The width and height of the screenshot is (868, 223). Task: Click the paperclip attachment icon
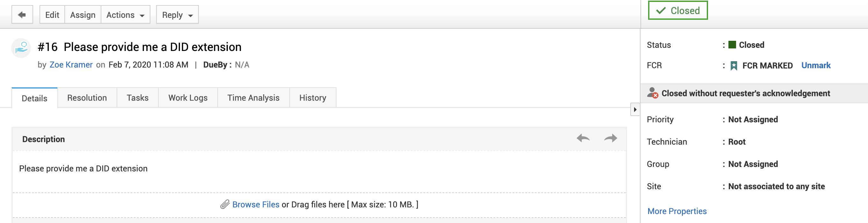pos(225,205)
